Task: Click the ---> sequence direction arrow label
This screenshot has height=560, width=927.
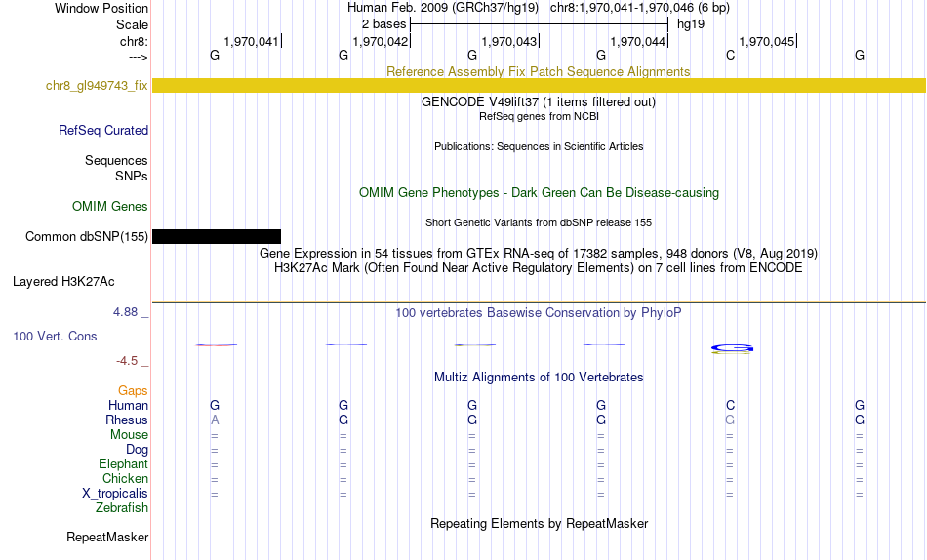Action: coord(139,57)
